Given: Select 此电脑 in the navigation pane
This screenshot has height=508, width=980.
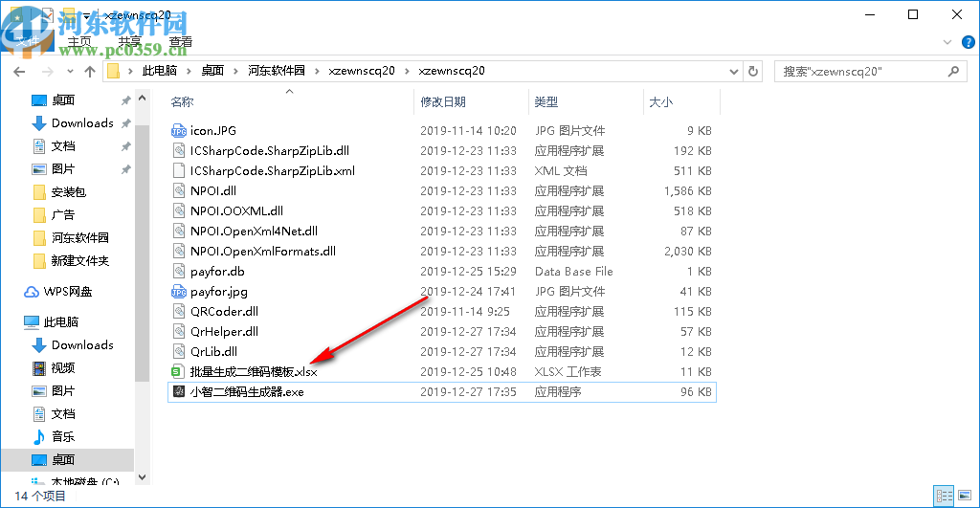Looking at the screenshot, I should click(52, 321).
